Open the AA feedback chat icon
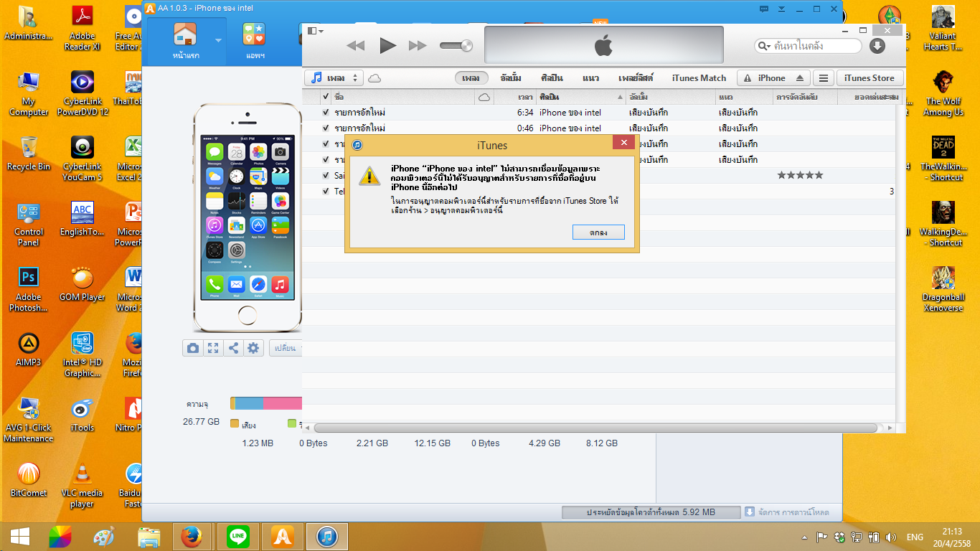 (x=763, y=9)
